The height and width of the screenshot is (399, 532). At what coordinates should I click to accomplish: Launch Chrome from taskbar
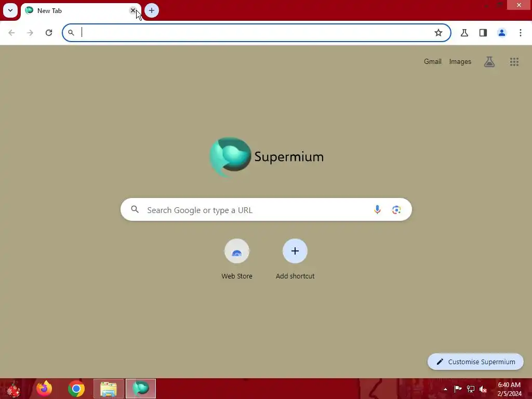point(76,389)
